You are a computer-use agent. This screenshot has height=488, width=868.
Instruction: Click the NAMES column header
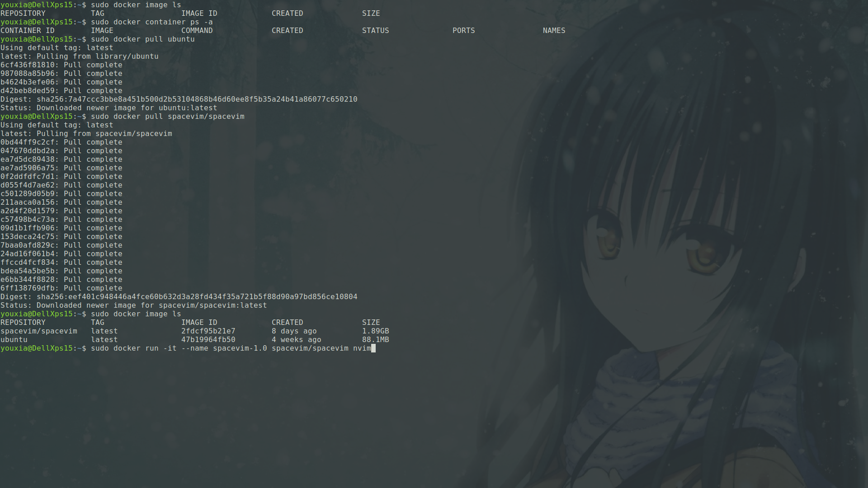tap(554, 31)
